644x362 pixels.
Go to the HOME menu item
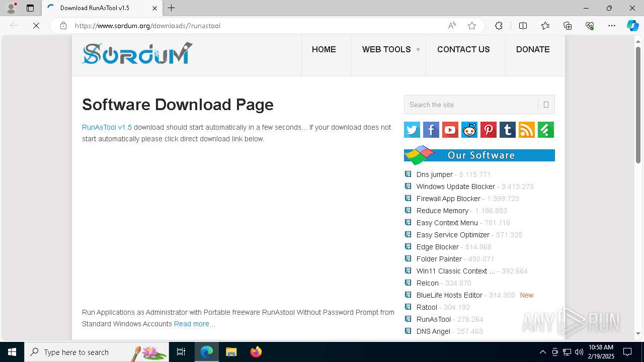coord(324,49)
